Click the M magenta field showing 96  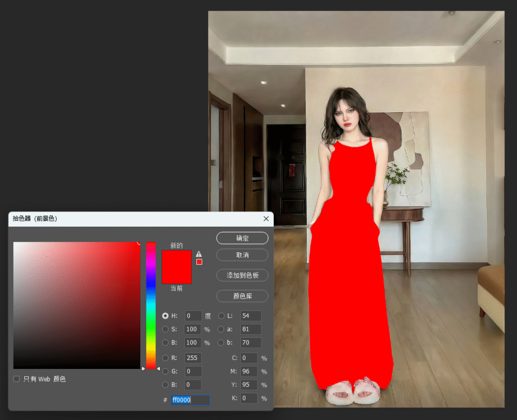(249, 371)
